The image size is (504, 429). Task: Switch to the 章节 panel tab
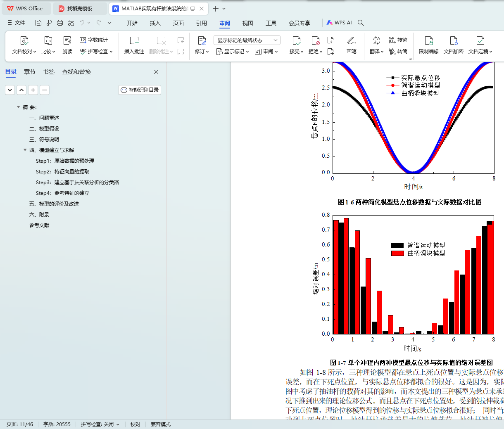30,72
